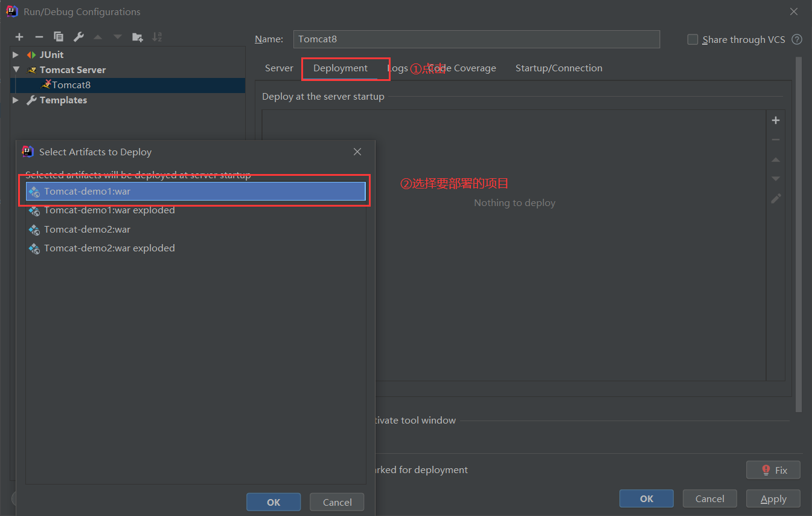812x516 pixels.
Task: Click the Deployment panel move down arrow
Action: tap(776, 179)
